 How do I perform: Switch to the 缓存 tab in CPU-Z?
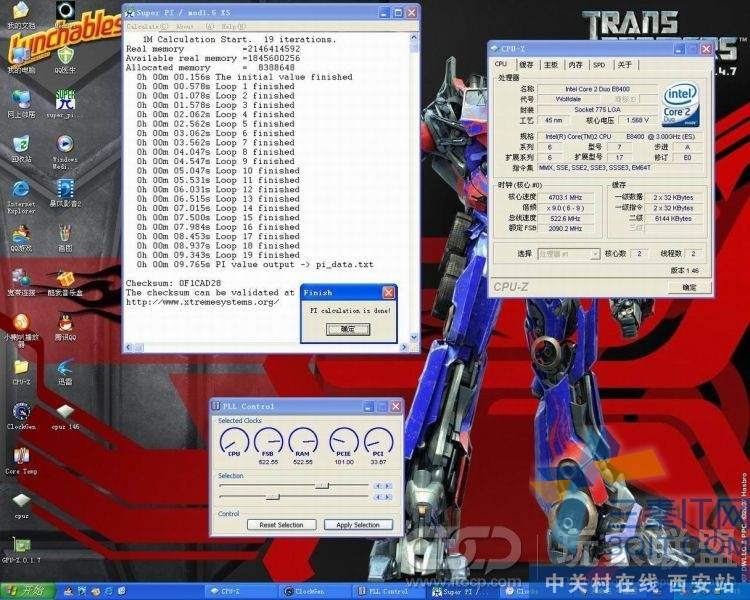coord(526,65)
